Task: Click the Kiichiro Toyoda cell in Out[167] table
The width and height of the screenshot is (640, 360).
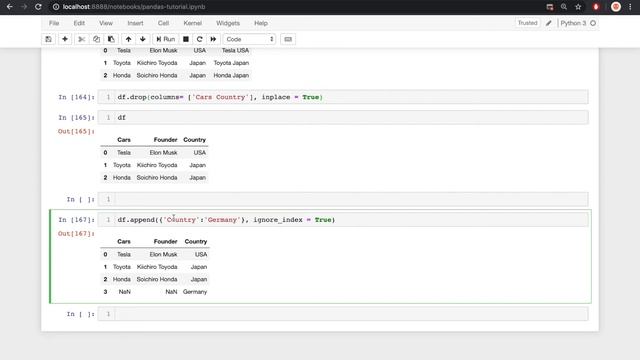Action: point(157,267)
